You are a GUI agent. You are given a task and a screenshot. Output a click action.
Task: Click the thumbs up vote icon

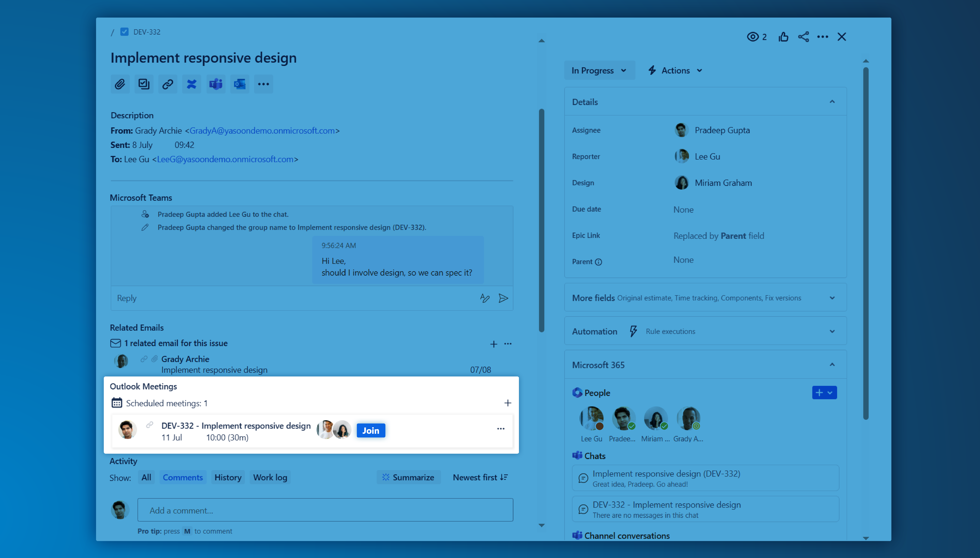tap(783, 37)
